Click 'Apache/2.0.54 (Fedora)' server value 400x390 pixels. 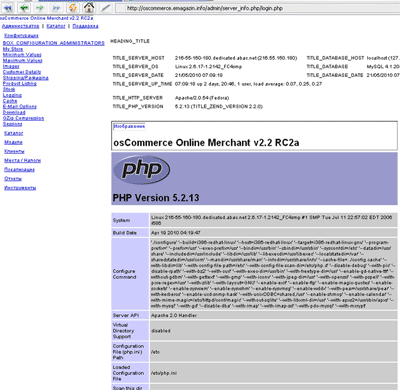202,98
